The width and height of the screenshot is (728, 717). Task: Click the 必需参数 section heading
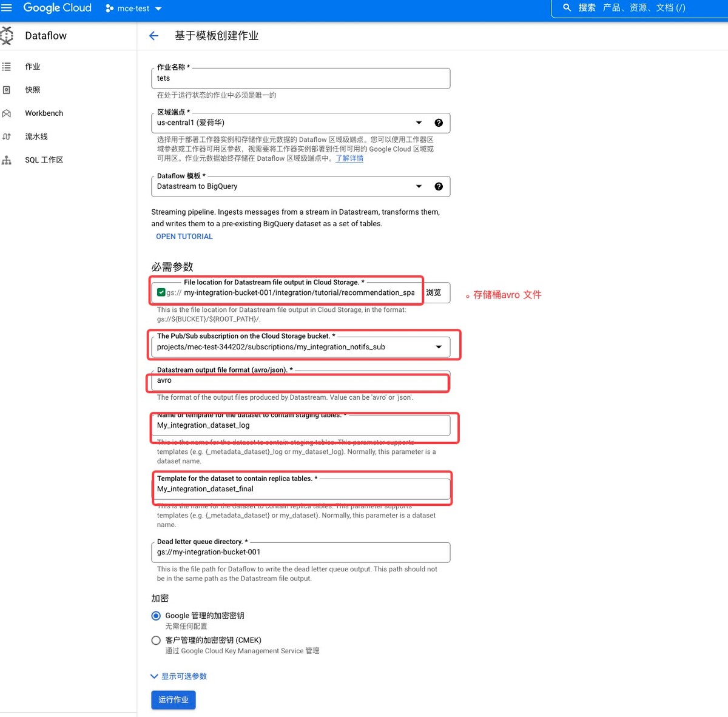[x=172, y=267]
